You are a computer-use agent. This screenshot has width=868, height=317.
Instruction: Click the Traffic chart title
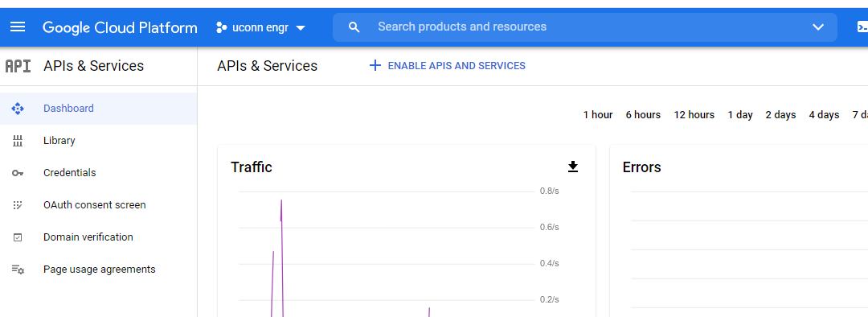pos(252,167)
